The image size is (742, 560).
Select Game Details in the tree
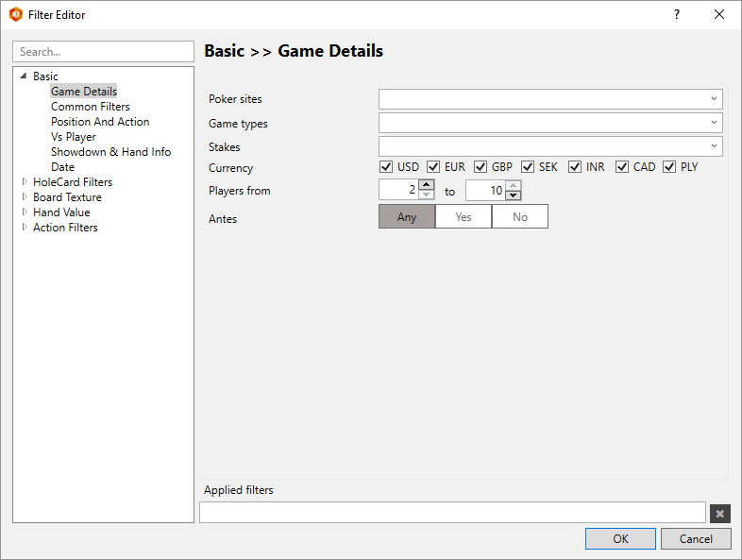(84, 92)
